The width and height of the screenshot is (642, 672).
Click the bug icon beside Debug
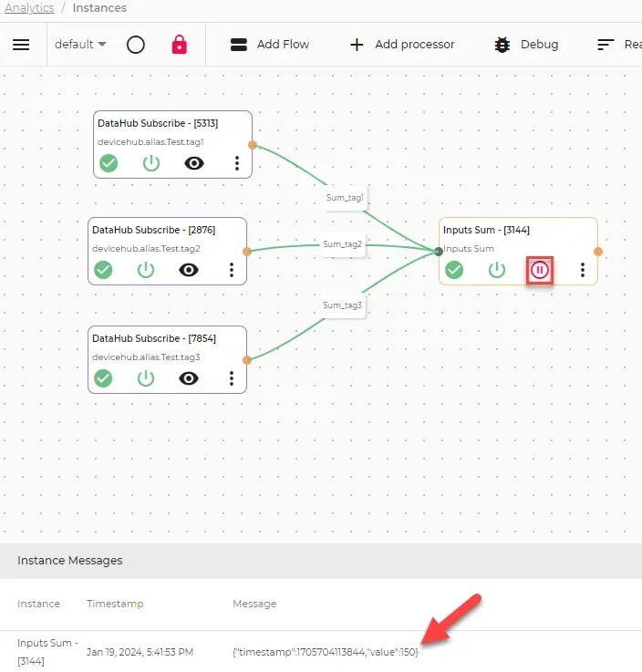pyautogui.click(x=502, y=45)
